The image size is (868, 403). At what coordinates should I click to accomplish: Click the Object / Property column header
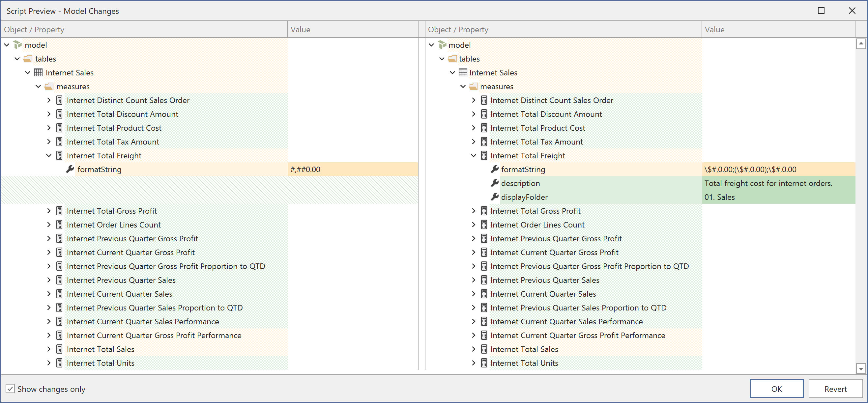pyautogui.click(x=34, y=29)
